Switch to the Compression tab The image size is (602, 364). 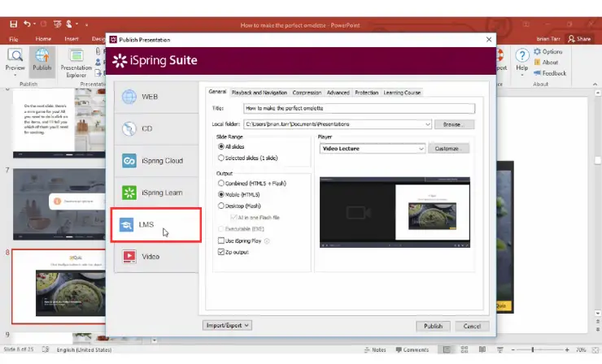(307, 93)
